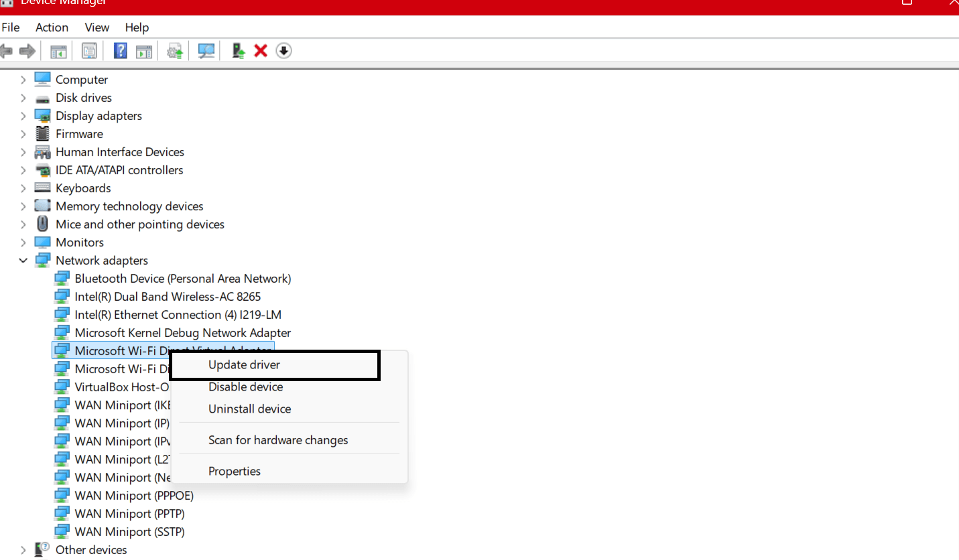Expand the Other devices category
This screenshot has height=560, width=959.
pyautogui.click(x=23, y=549)
